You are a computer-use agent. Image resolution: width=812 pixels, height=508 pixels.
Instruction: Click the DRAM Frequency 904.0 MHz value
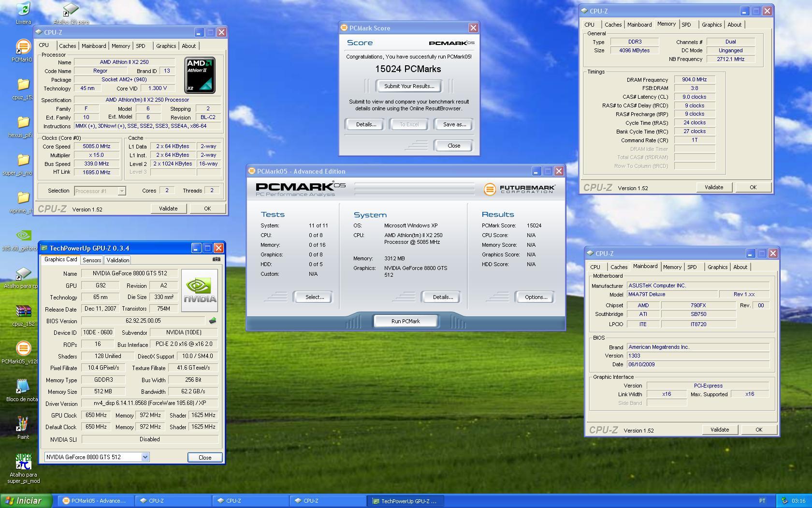[694, 79]
